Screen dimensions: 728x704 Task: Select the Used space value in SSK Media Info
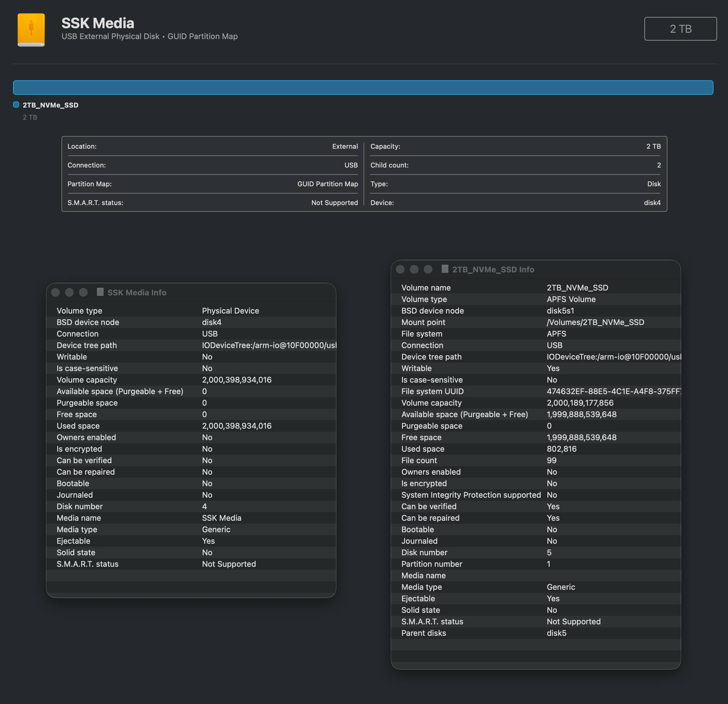(237, 426)
